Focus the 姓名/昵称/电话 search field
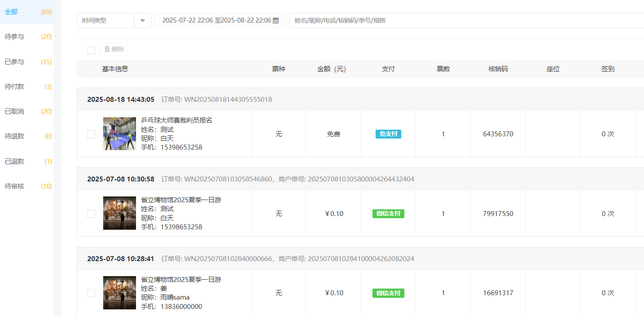This screenshot has width=644, height=316. point(466,20)
